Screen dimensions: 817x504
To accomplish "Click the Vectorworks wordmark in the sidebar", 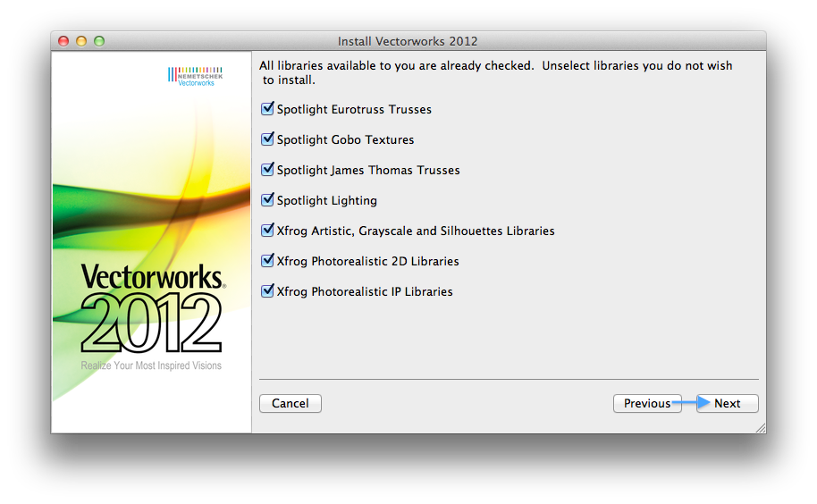I will click(152, 276).
